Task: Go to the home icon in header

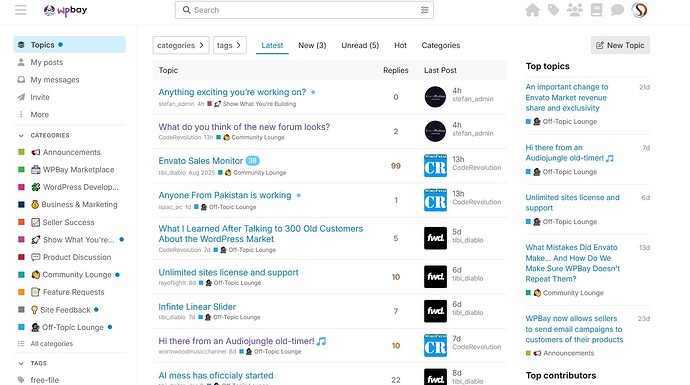Action: click(x=532, y=10)
